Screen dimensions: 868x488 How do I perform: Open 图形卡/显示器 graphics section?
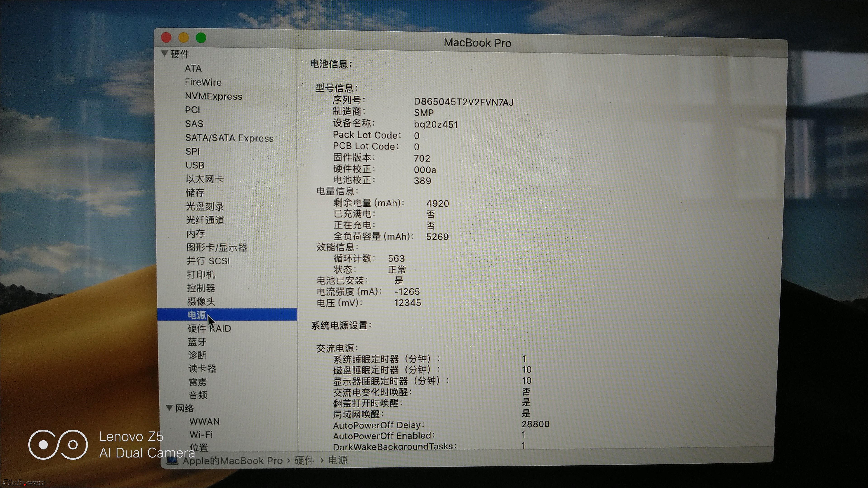217,248
